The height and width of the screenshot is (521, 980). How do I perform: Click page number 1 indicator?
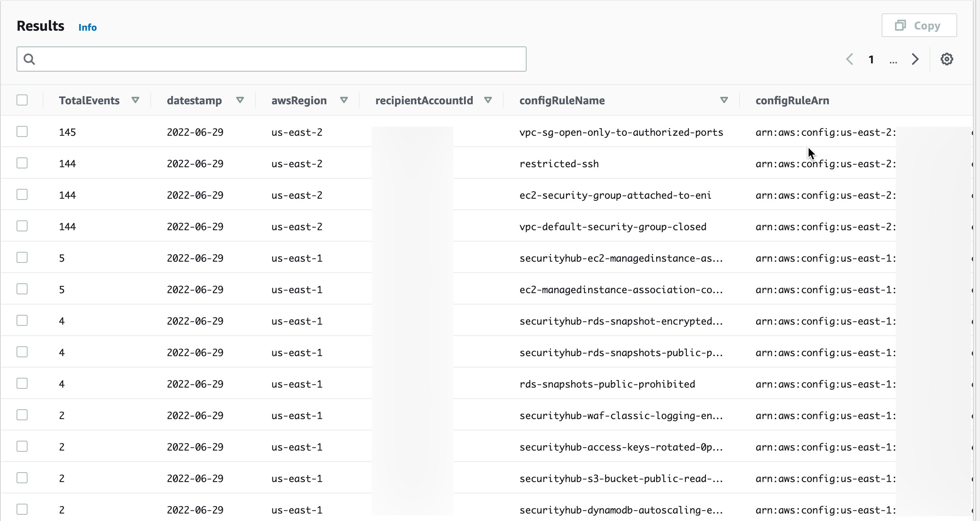click(x=871, y=60)
